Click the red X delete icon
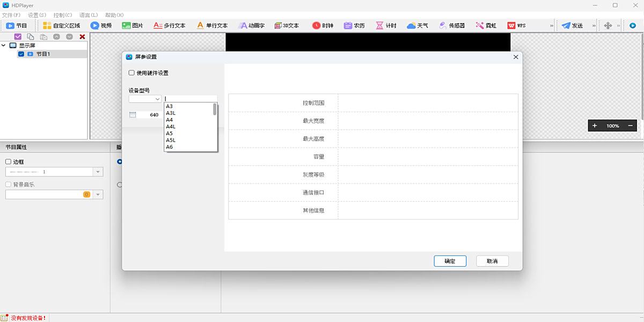Viewport: 644px width, 322px height. pos(82,36)
